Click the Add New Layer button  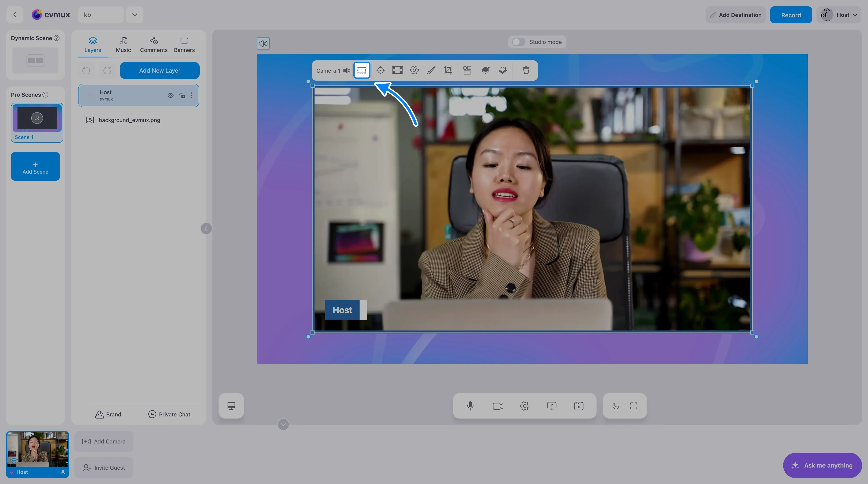160,71
